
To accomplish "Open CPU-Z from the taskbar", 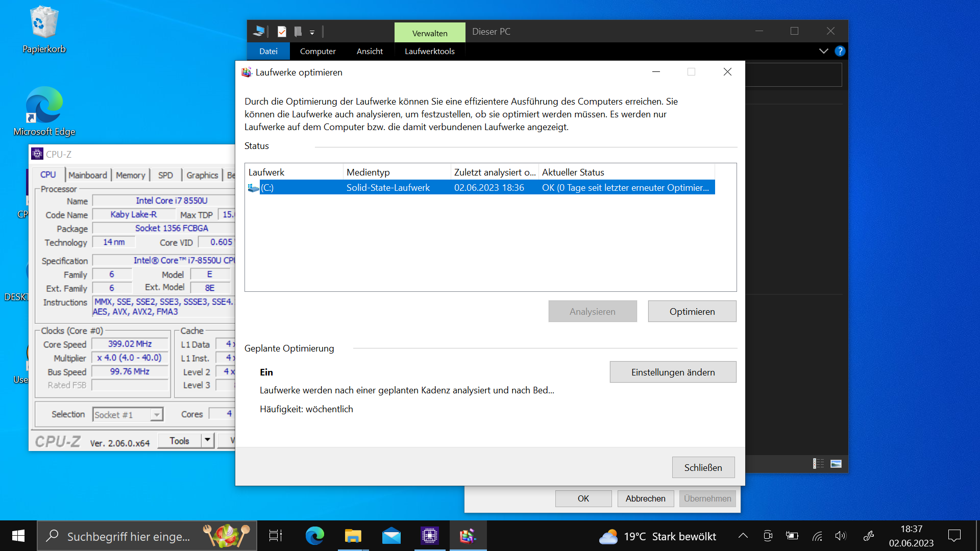I will (429, 536).
